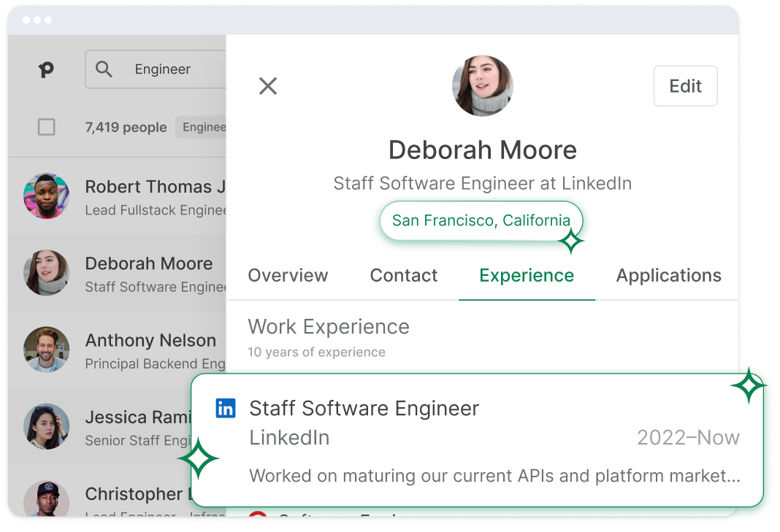
Task: Open the Overview tab
Action: tap(288, 275)
